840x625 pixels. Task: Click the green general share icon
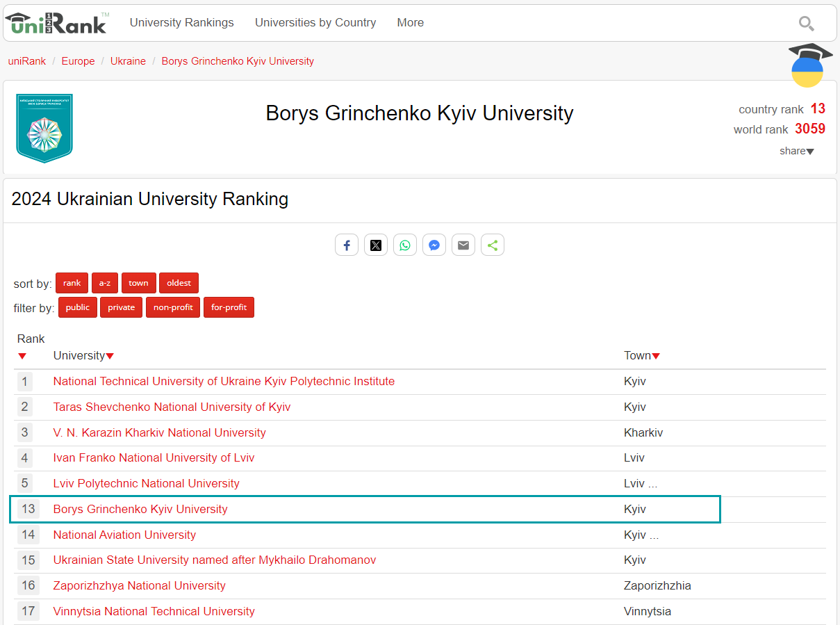pyautogui.click(x=493, y=245)
